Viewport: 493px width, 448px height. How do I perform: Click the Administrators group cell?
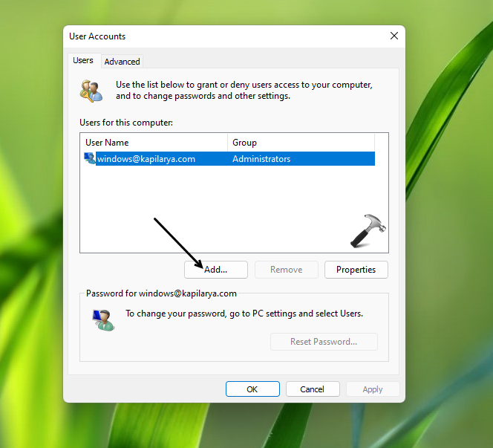[x=261, y=159]
